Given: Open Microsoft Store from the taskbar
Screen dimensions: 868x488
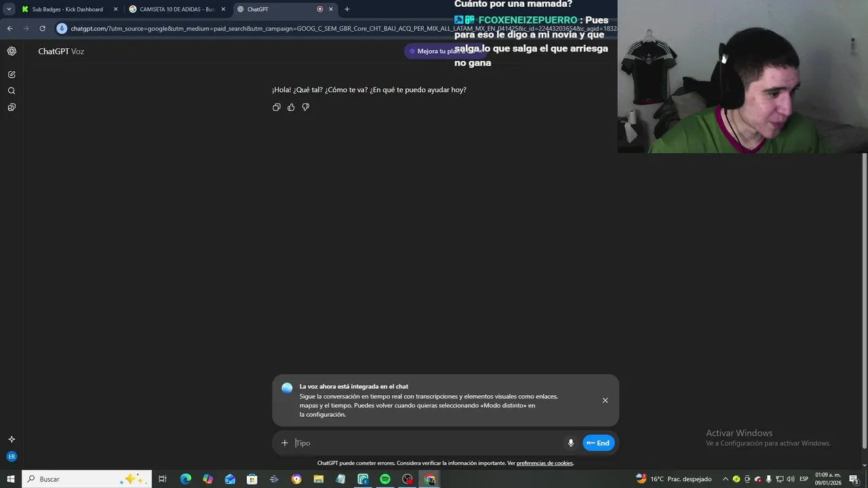Looking at the screenshot, I should (252, 479).
